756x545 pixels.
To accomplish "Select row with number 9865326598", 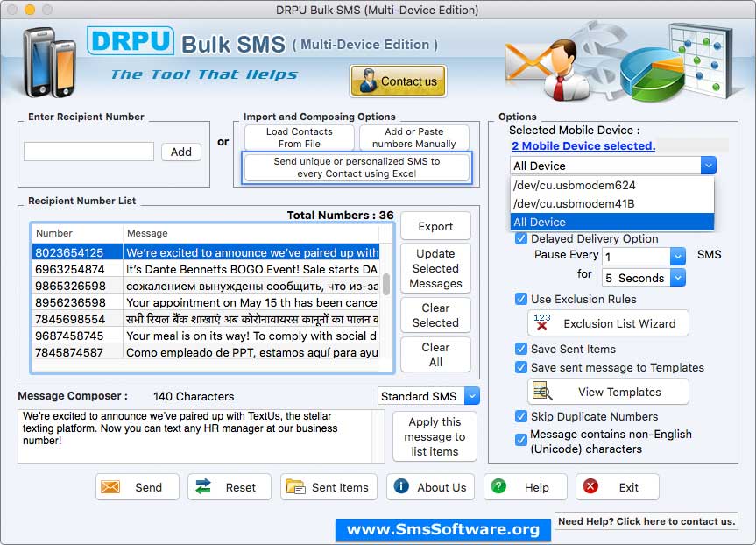I will click(x=207, y=286).
